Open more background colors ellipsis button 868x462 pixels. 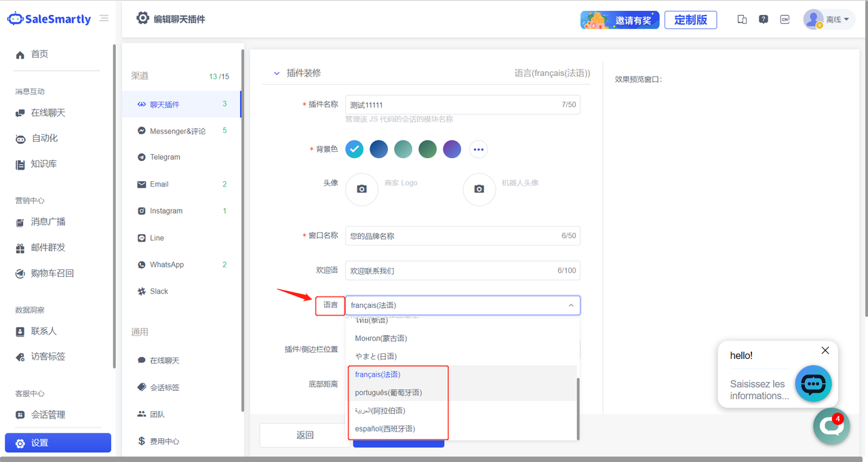point(479,149)
